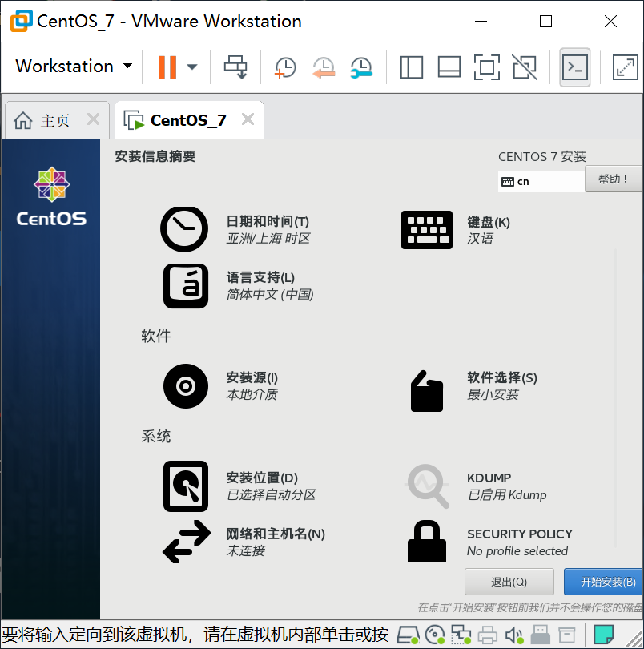Enter full screen mode
The height and width of the screenshot is (649, 644).
coord(487,67)
